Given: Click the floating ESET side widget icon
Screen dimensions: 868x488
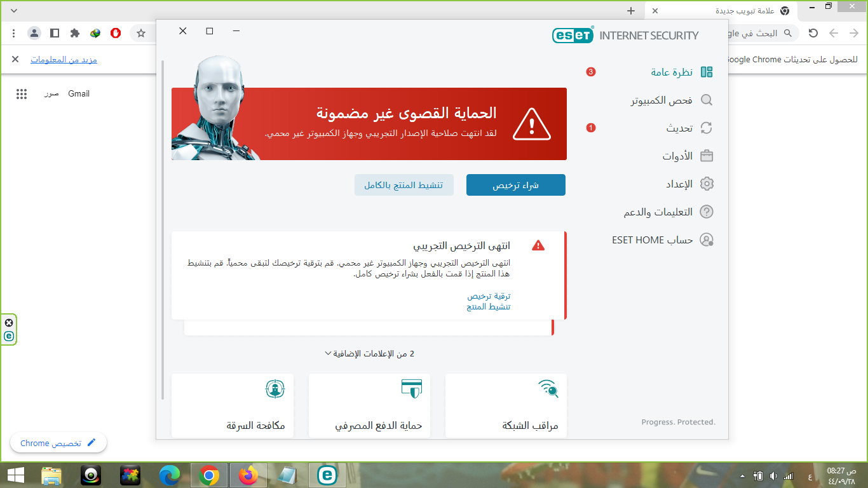Looking at the screenshot, I should [x=9, y=336].
